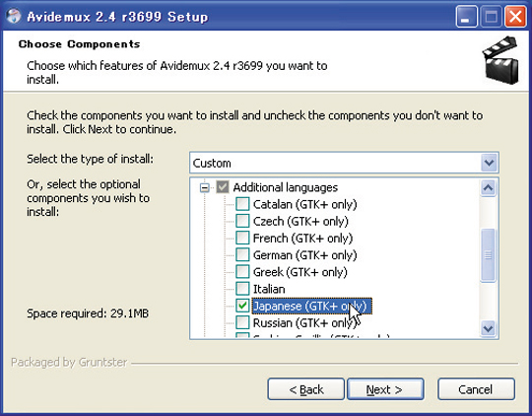Viewport: 532px width, 416px height.
Task: Open the install type dropdown showing Custom
Action: point(344,163)
